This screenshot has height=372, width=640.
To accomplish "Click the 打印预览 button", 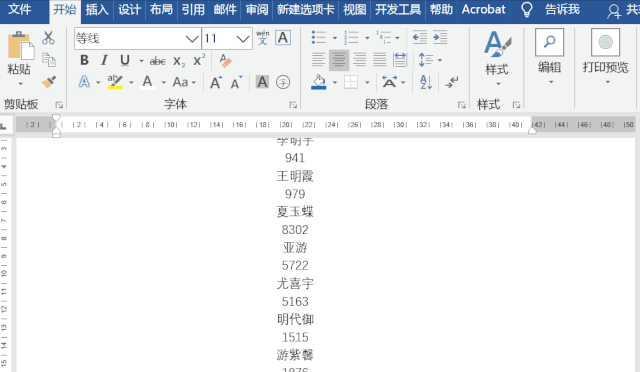I will pyautogui.click(x=605, y=56).
